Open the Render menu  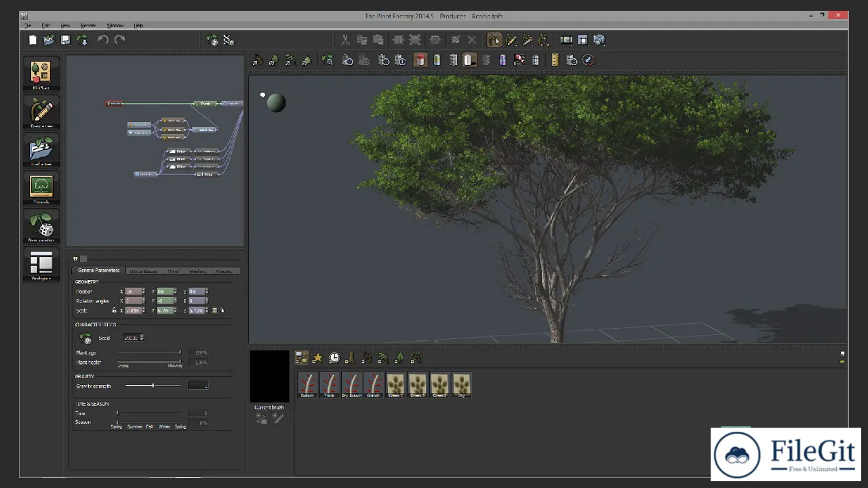[x=88, y=25]
